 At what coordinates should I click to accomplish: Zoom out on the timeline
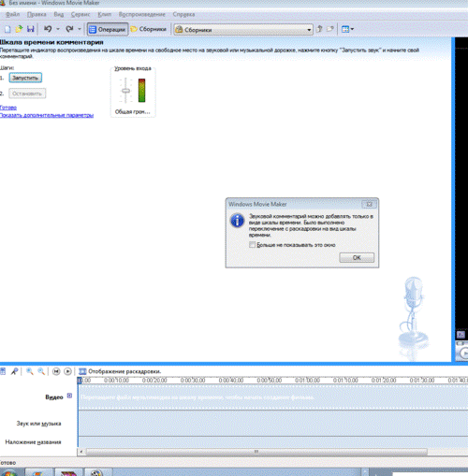click(x=41, y=371)
